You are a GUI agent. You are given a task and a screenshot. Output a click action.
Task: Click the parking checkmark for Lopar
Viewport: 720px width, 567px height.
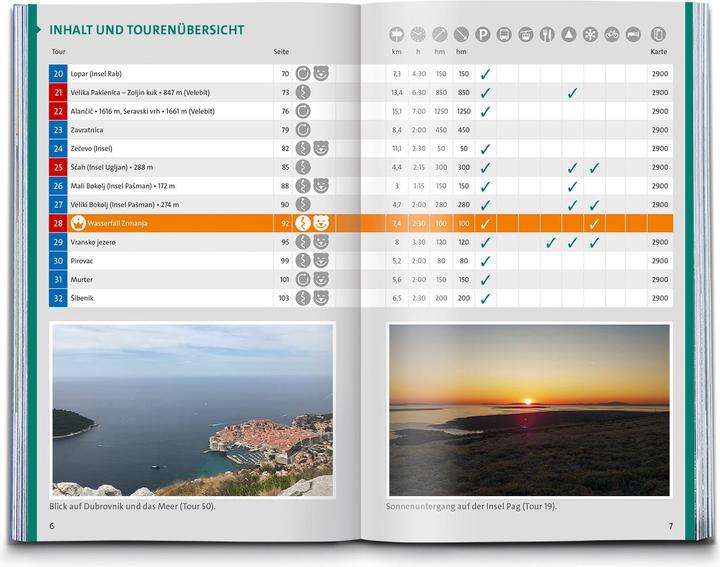tap(485, 74)
